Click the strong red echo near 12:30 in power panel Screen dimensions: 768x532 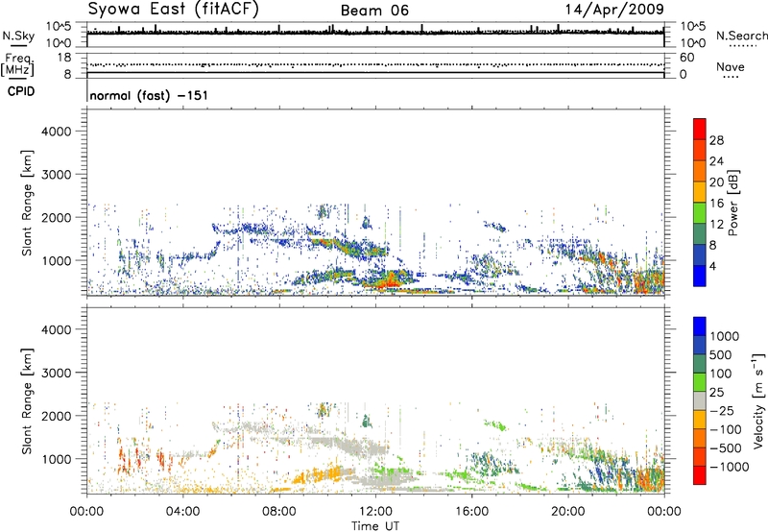point(391,281)
